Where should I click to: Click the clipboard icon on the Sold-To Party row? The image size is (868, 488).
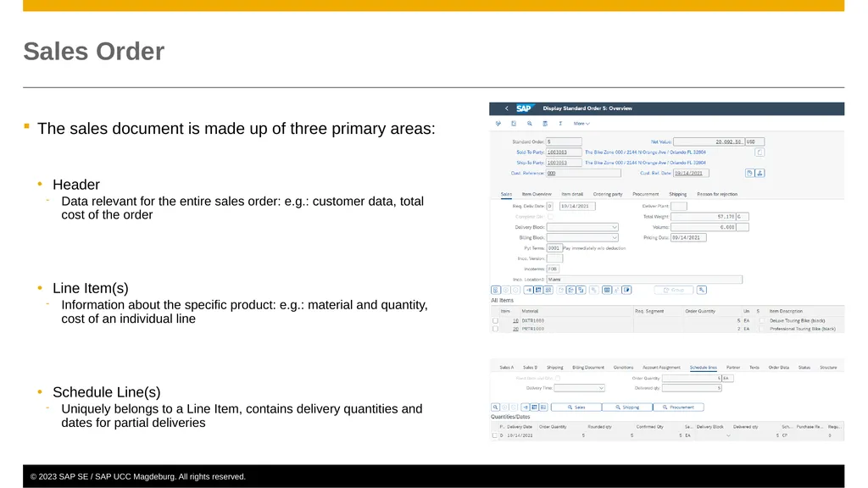pos(759,152)
